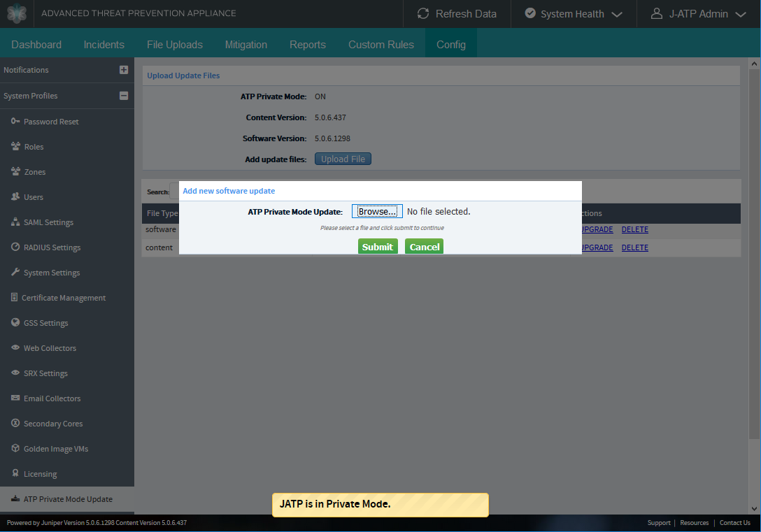The height and width of the screenshot is (532, 761).
Task: Click scrollbar down arrow on right edge
Action: point(754,509)
